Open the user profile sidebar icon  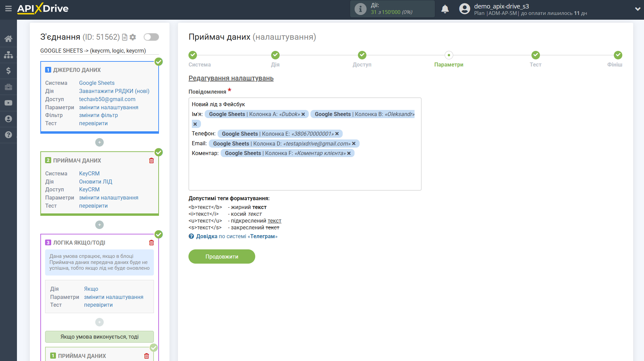tap(8, 119)
